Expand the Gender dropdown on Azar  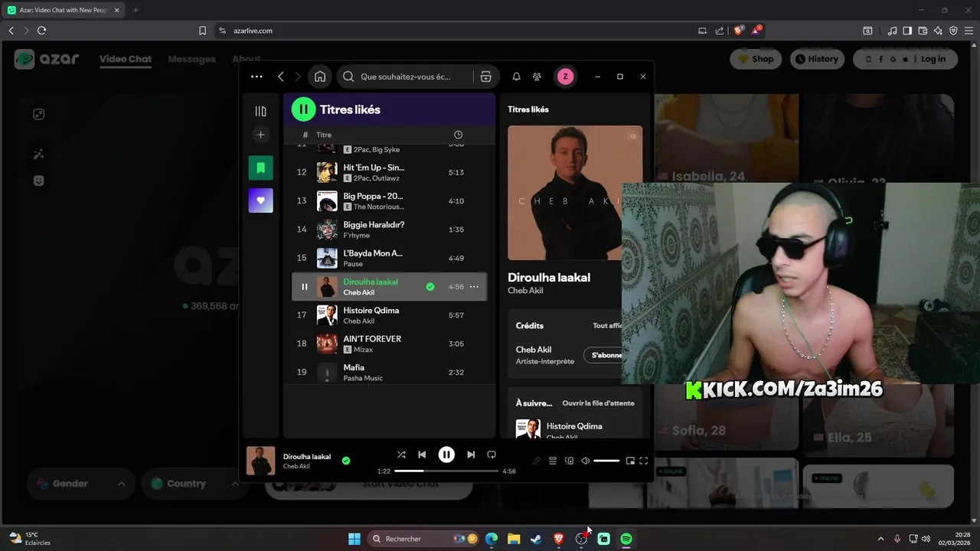[x=82, y=484]
